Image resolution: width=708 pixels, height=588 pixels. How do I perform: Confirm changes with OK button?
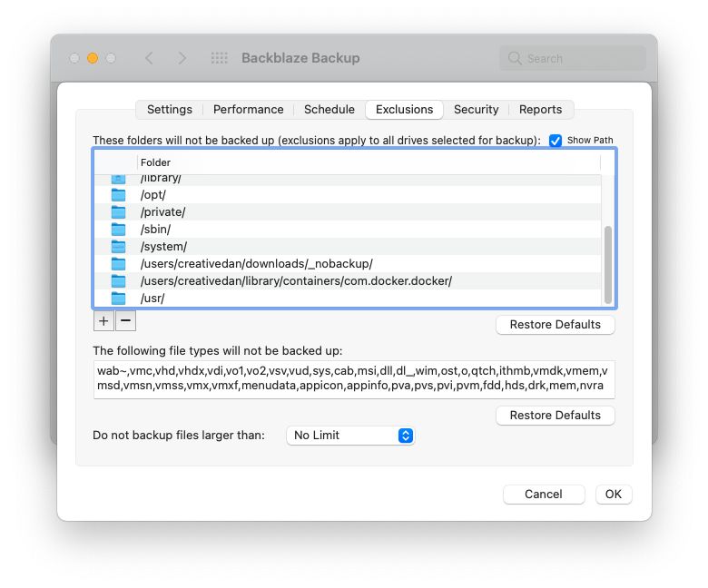tap(614, 495)
